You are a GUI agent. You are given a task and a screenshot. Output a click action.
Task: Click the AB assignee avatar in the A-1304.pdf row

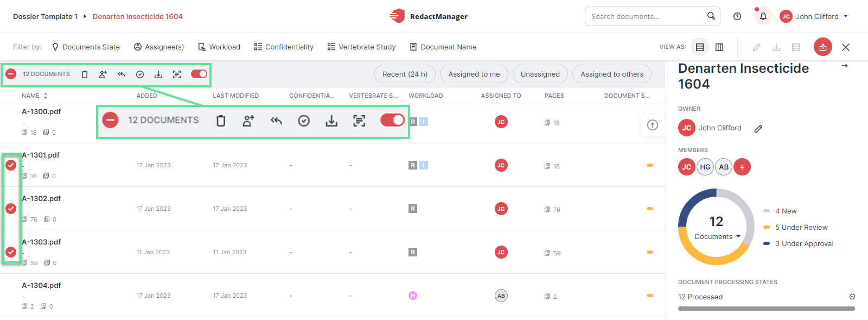pos(501,296)
